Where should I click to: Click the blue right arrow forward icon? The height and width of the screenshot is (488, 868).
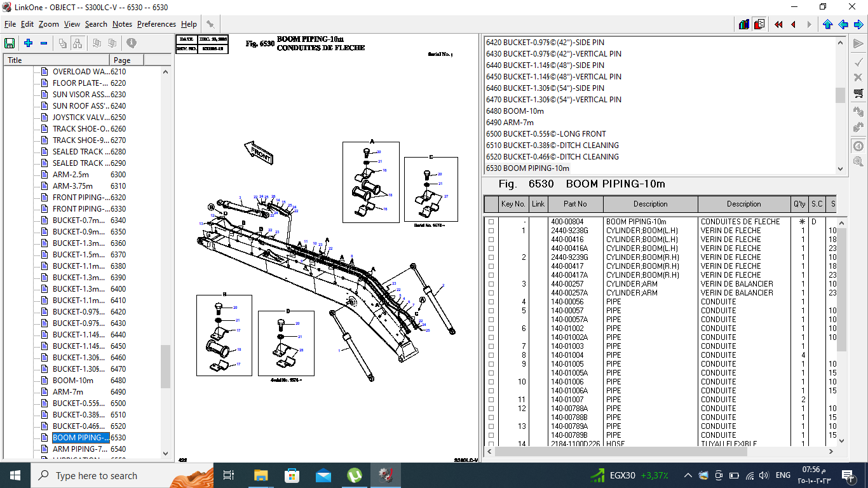858,24
